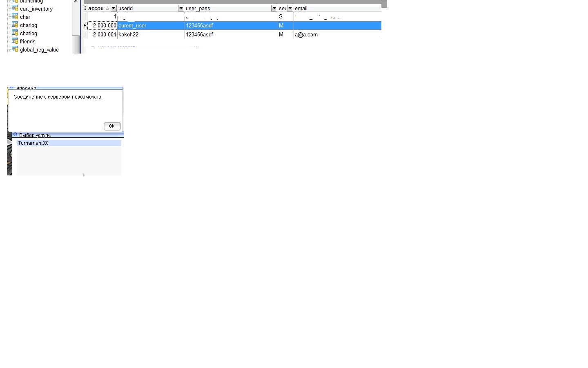Select Tornament(0) in the service list
This screenshot has width=588, height=368.
69,143
